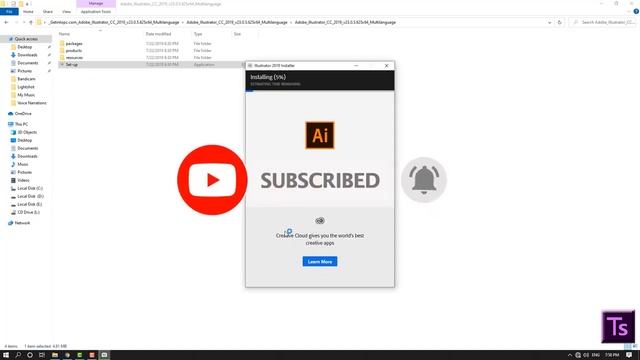Open Music under This PC
This screenshot has height=360, width=640.
pos(22,164)
